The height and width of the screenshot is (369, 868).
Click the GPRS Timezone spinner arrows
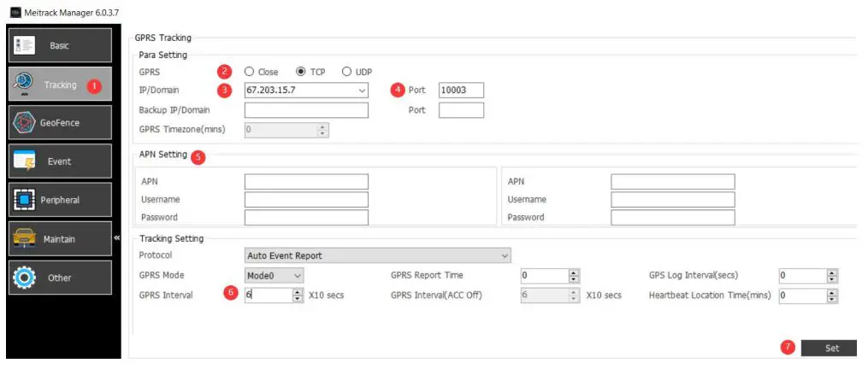[x=323, y=130]
